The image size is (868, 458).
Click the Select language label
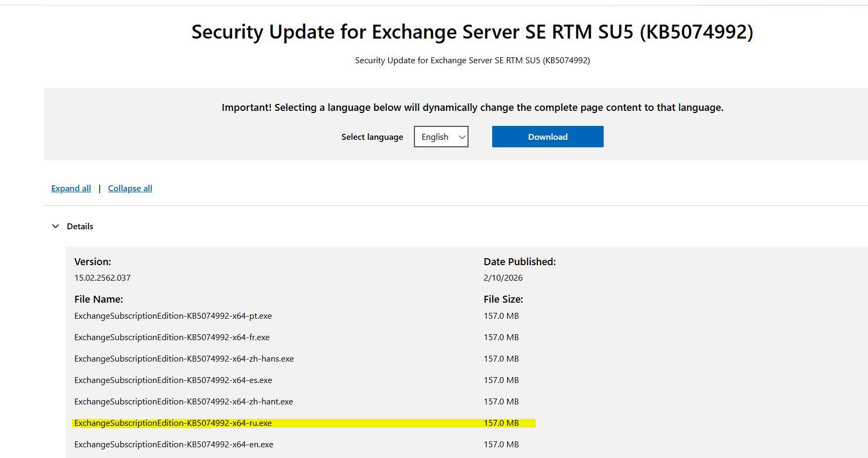372,137
